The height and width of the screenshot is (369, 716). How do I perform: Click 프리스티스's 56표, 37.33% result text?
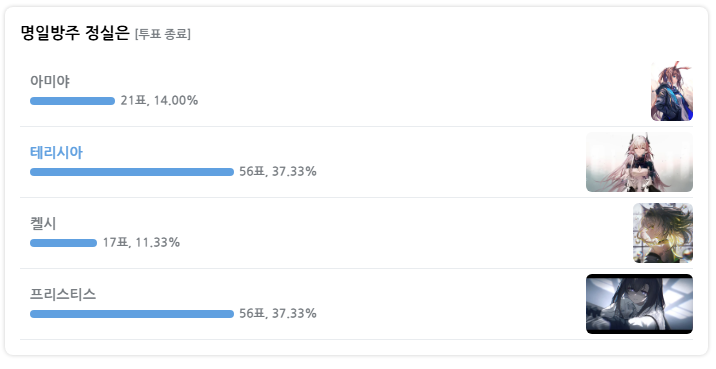(x=278, y=313)
